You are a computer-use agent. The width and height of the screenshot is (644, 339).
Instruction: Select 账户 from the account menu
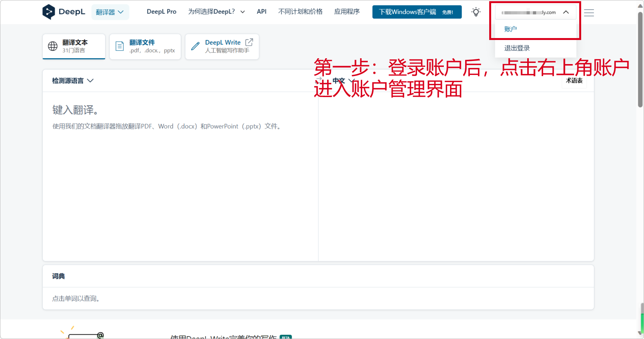pyautogui.click(x=511, y=29)
